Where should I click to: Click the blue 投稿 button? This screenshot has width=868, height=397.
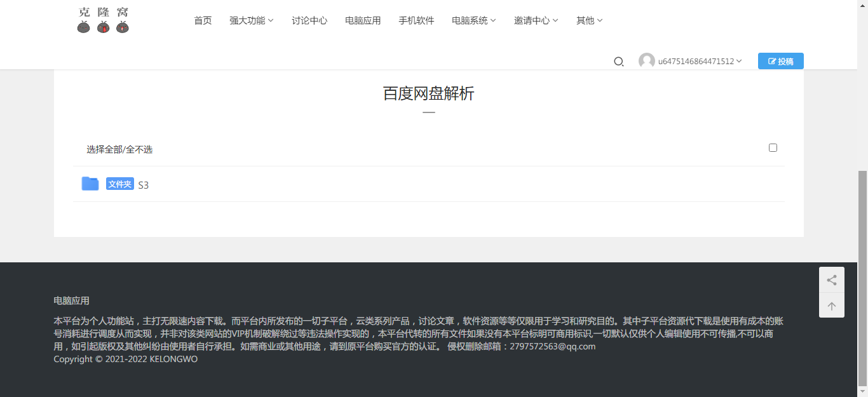pyautogui.click(x=781, y=61)
